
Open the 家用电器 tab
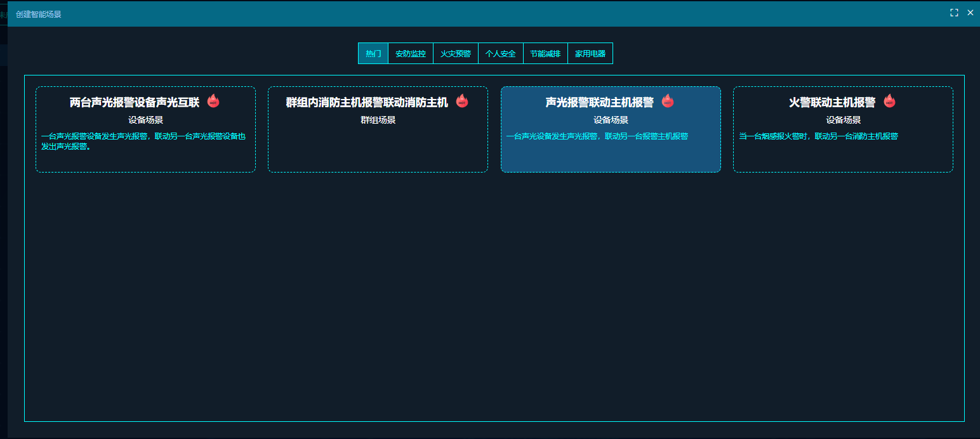click(590, 54)
